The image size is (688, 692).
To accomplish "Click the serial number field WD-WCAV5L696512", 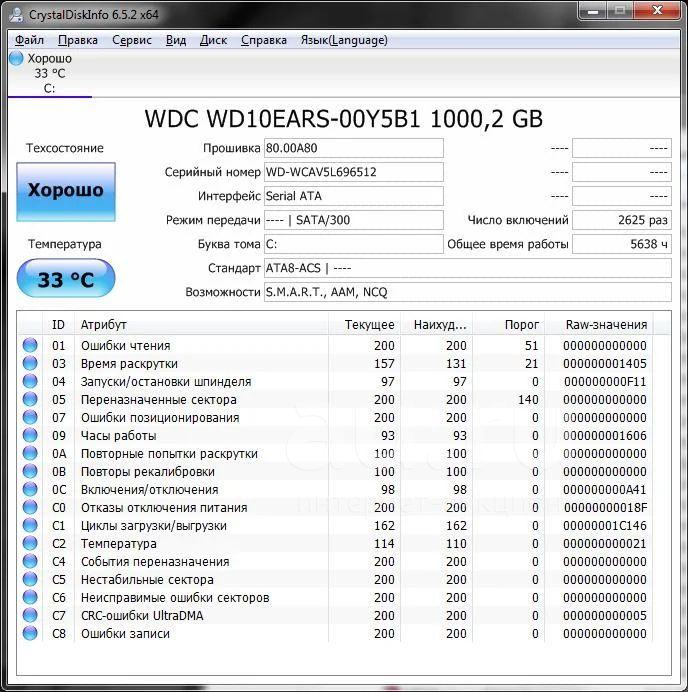I will click(353, 172).
